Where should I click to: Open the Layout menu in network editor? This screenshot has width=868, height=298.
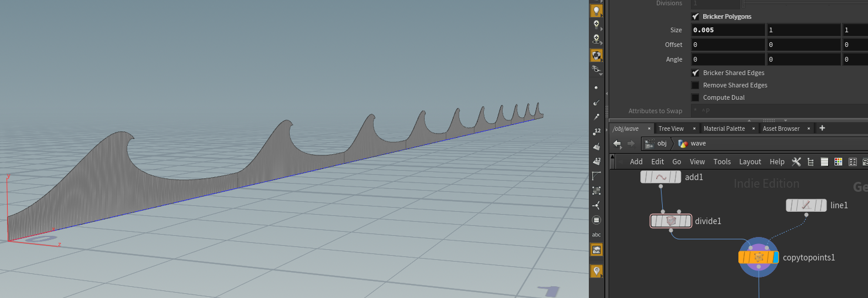(750, 162)
